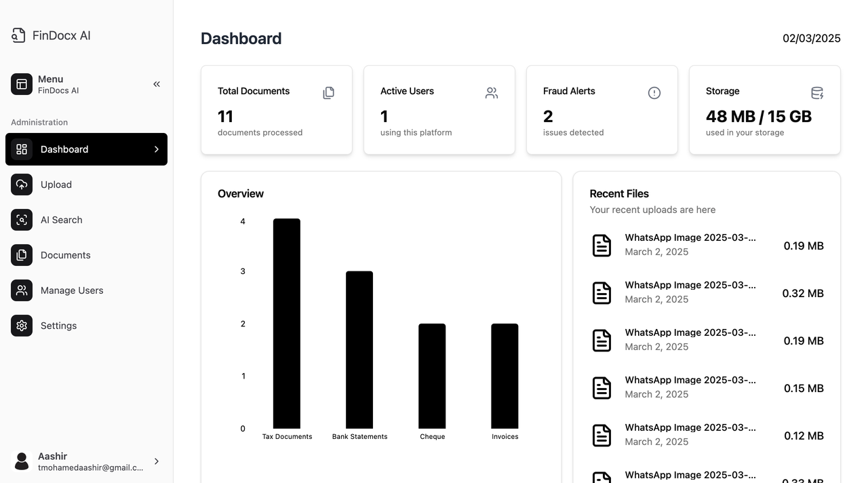Click the 02/03/2025 date
This screenshot has height=483, width=868.
point(812,38)
